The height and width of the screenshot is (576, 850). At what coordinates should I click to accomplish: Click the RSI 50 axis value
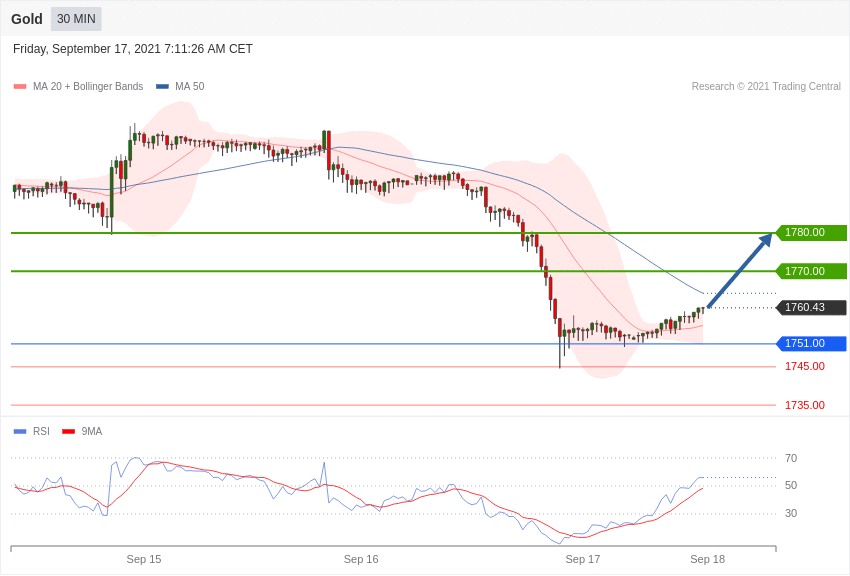click(791, 486)
